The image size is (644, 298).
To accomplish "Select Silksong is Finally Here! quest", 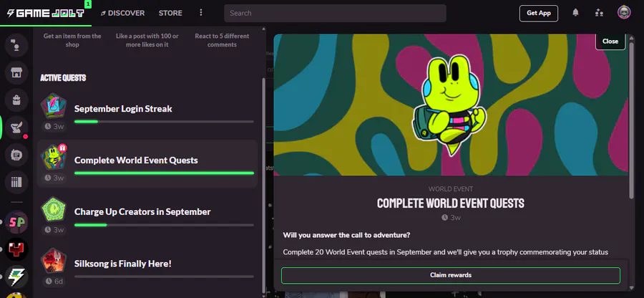I will 147,266.
